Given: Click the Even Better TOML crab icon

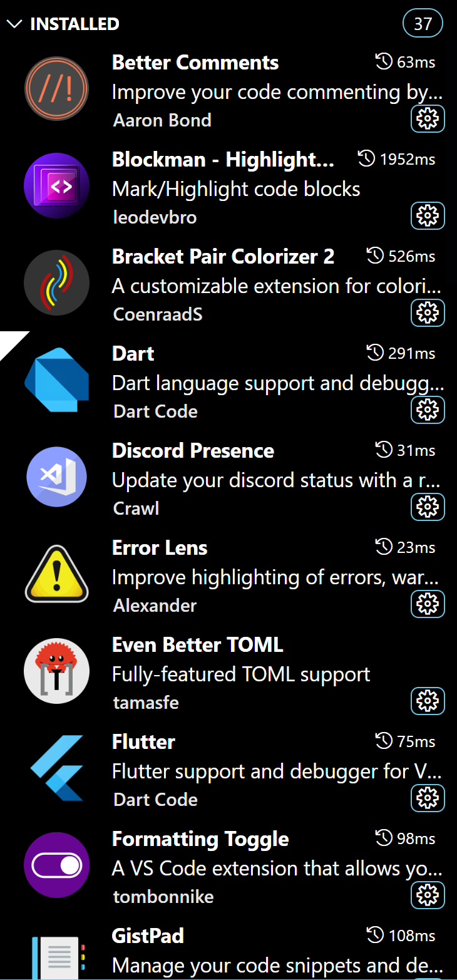Looking at the screenshot, I should (56, 671).
